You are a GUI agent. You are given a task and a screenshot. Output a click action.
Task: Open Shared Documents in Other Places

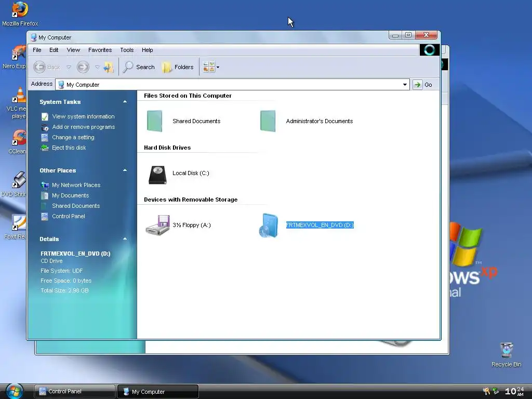click(76, 206)
